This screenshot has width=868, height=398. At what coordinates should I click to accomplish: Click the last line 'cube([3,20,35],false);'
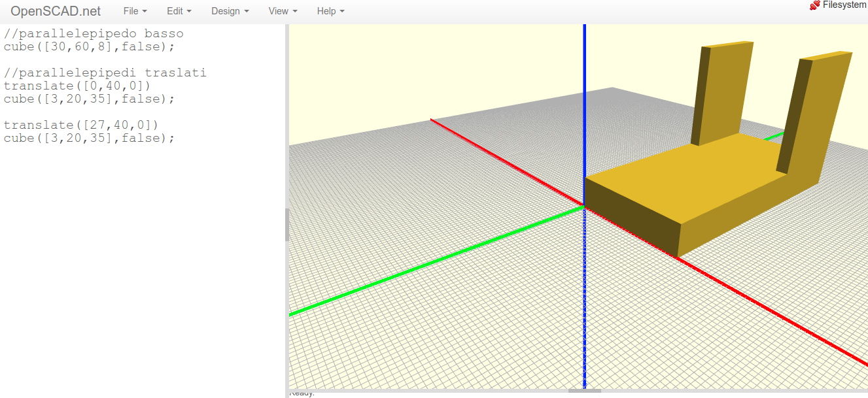[x=90, y=138]
